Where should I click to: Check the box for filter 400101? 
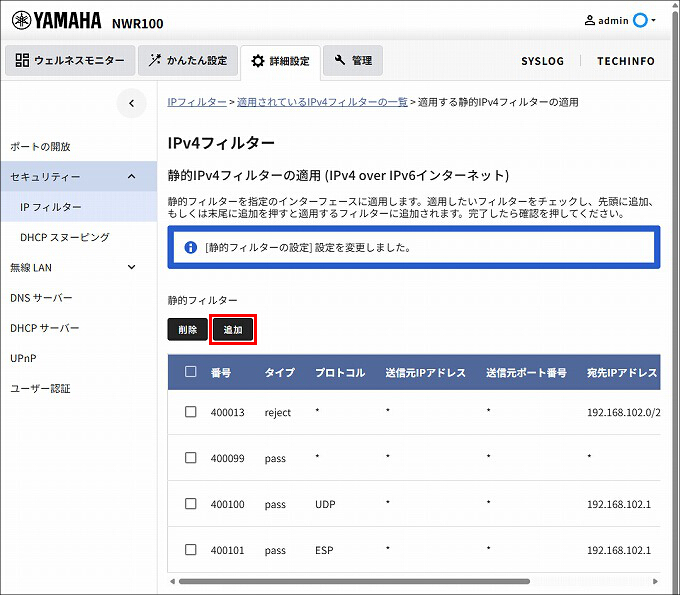coord(190,549)
